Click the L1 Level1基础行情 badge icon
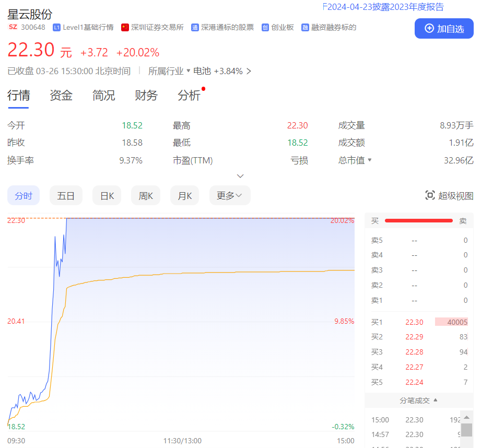 (x=56, y=28)
